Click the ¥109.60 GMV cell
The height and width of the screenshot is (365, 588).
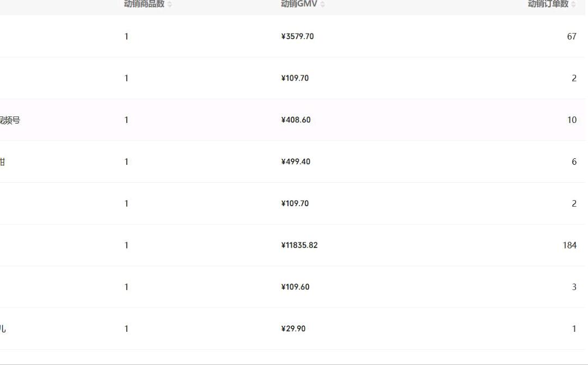pyautogui.click(x=295, y=287)
